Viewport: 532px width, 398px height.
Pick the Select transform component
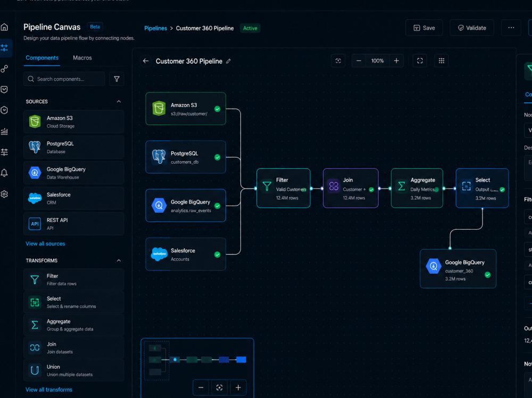point(73,302)
